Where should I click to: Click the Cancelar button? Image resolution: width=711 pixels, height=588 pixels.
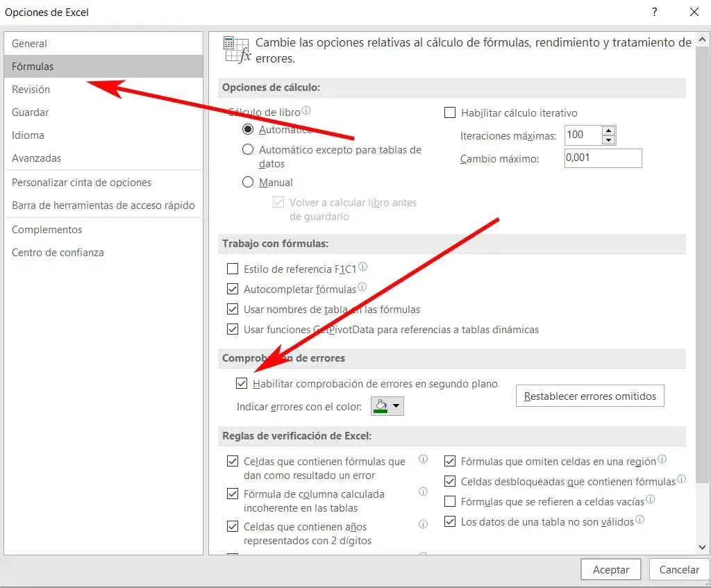tap(679, 569)
